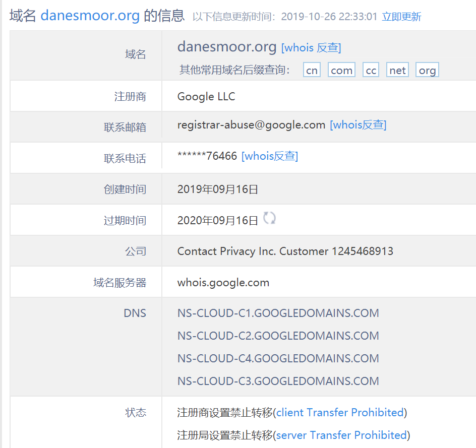Select the net suffix query box
Screen dimensions: 476x448
397,70
